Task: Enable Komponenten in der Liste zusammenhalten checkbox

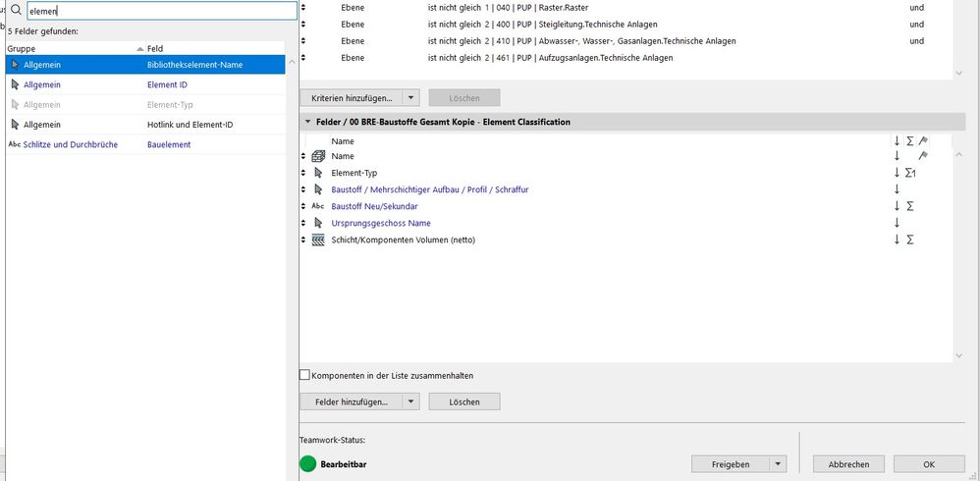Action: pyautogui.click(x=304, y=375)
